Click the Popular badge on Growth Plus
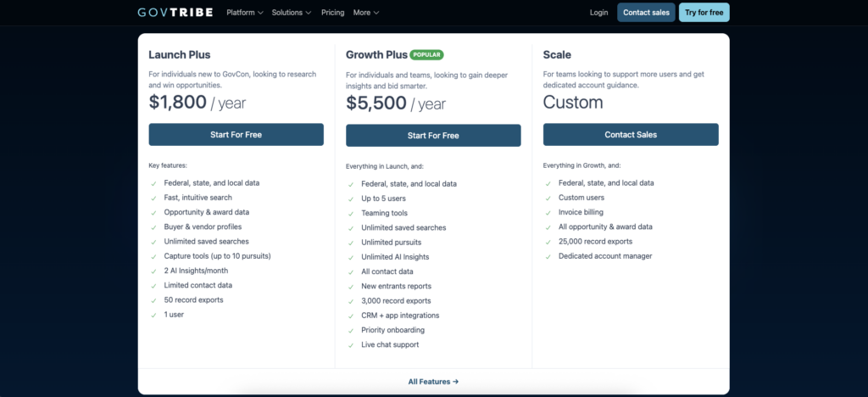The image size is (868, 397). 426,54
